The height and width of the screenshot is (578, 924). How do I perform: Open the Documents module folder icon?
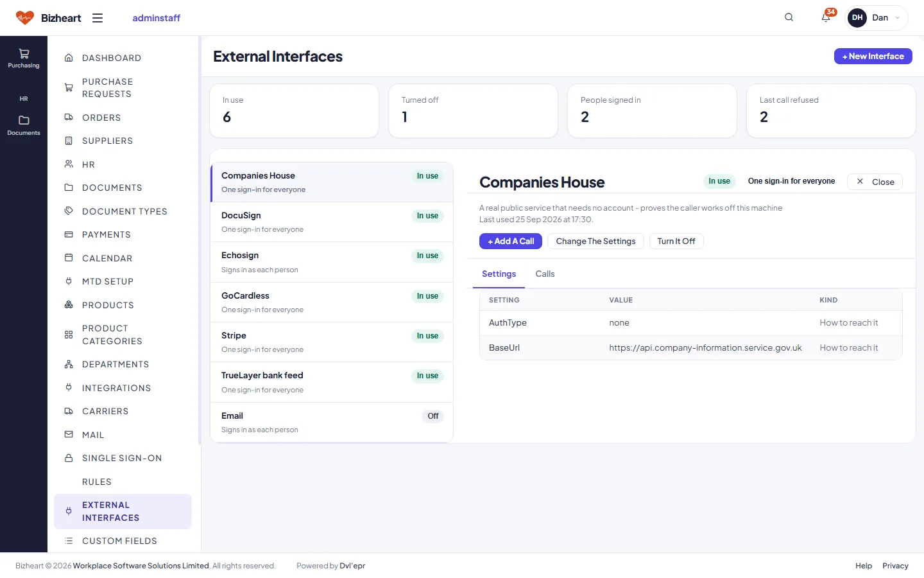pyautogui.click(x=24, y=120)
